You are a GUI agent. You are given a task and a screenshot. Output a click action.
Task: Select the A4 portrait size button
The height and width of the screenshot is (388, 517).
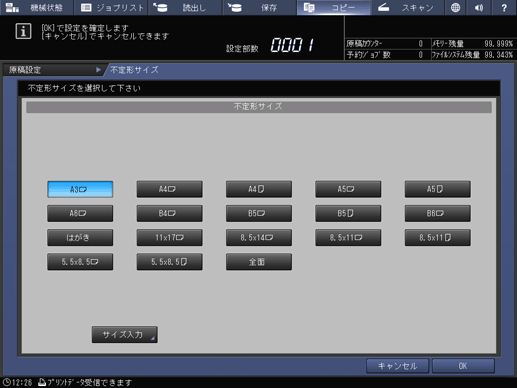[259, 189]
